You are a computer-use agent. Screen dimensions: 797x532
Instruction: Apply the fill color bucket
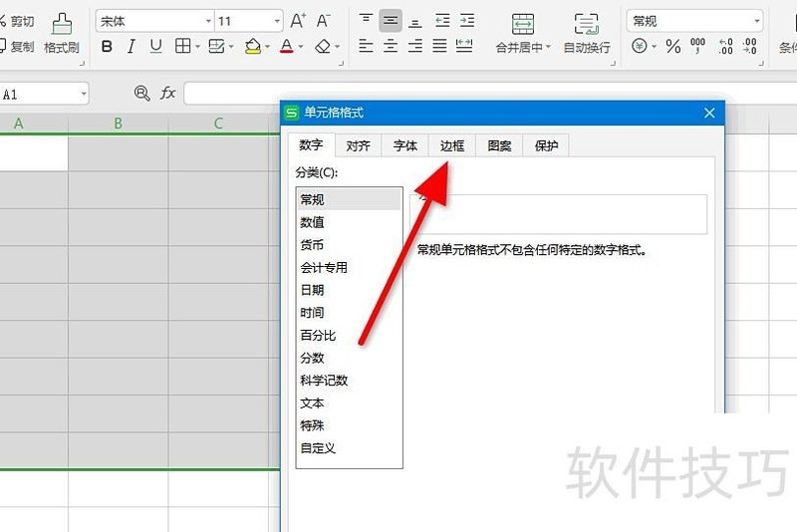click(x=253, y=47)
